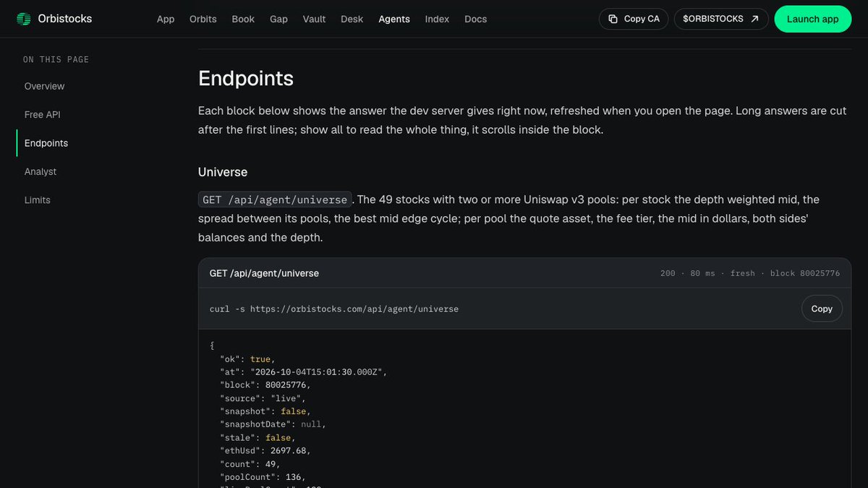
Task: Open the Desk nav item
Action: click(x=352, y=19)
